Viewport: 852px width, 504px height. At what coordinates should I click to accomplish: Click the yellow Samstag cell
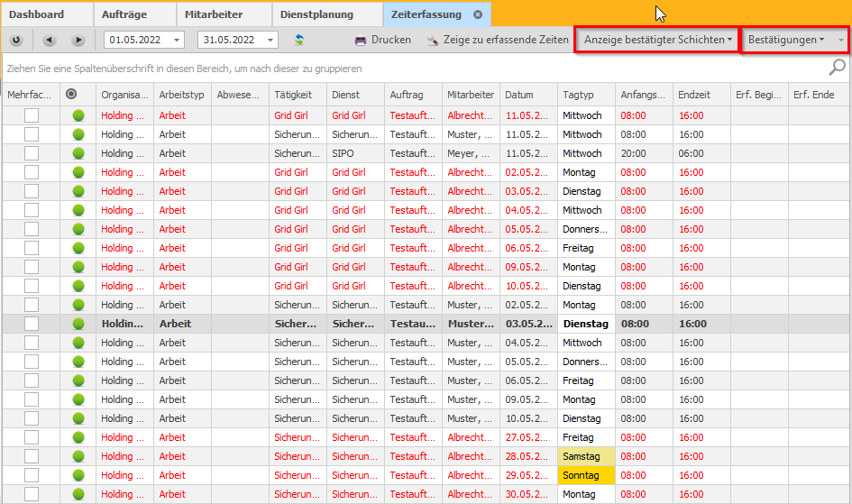(x=587, y=456)
